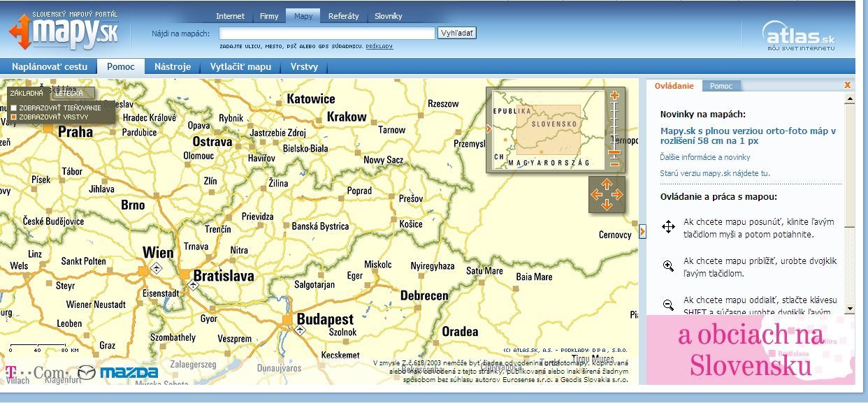Toggle the Zobrazovať vrstvy checkbox
Viewport: 868px width, 403px height.
coord(13,117)
